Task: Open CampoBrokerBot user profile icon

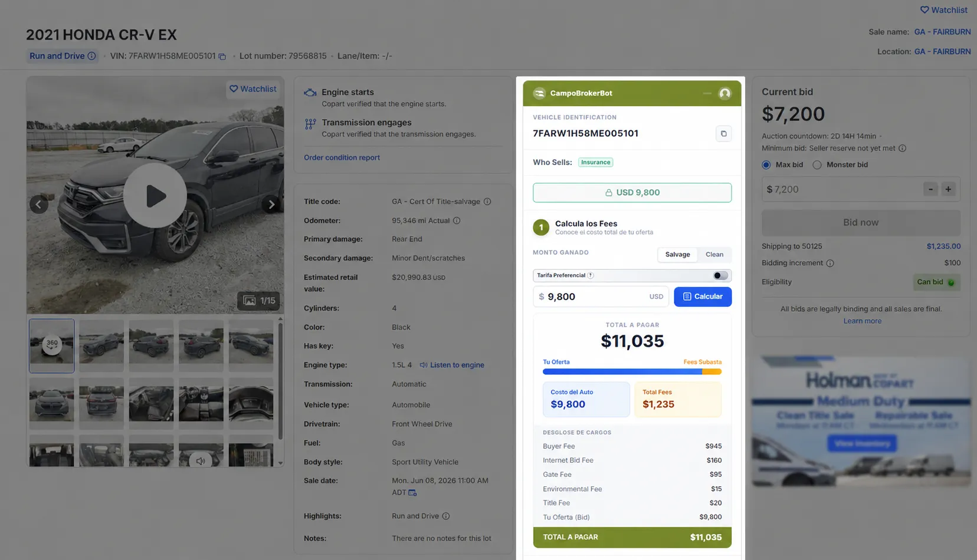Action: pyautogui.click(x=725, y=93)
